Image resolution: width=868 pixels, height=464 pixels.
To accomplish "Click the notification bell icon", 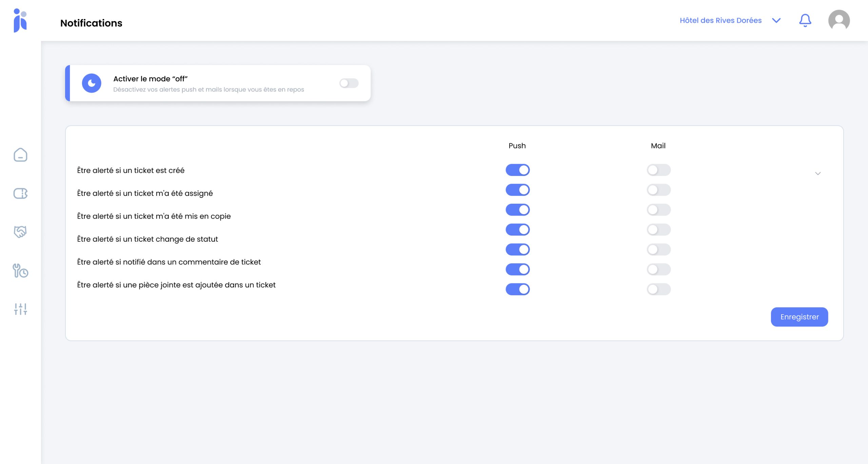I will (x=805, y=20).
